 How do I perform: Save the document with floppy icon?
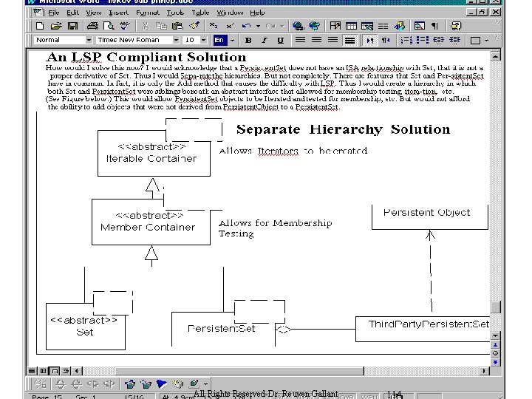72,26
